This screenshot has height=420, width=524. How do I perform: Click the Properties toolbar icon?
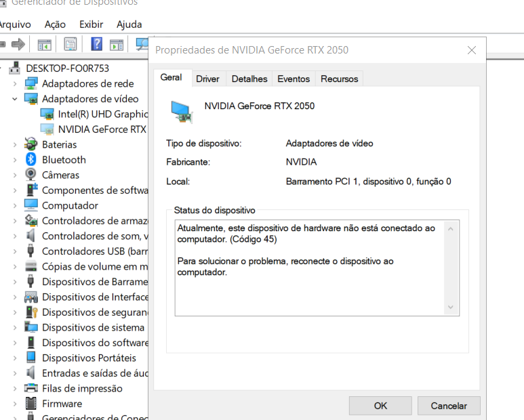pos(70,44)
